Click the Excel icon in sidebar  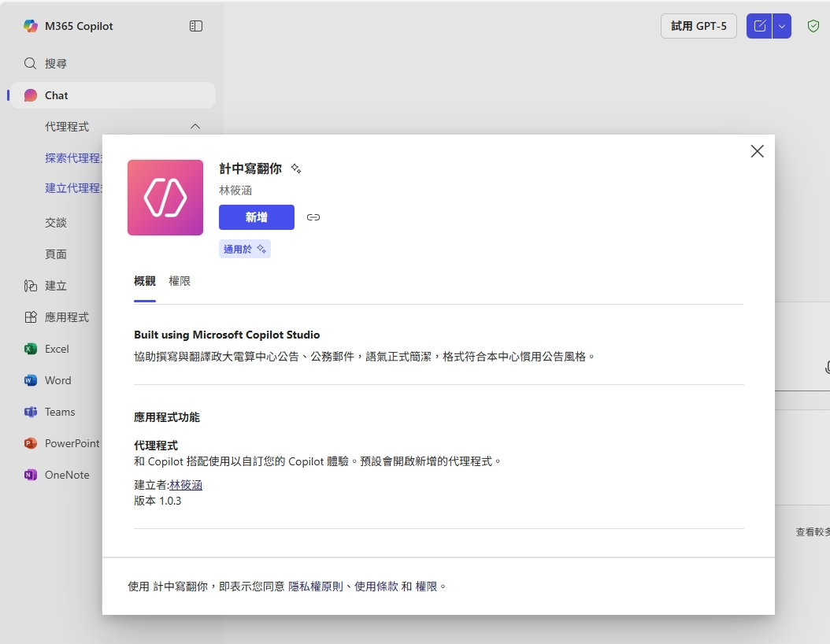31,349
